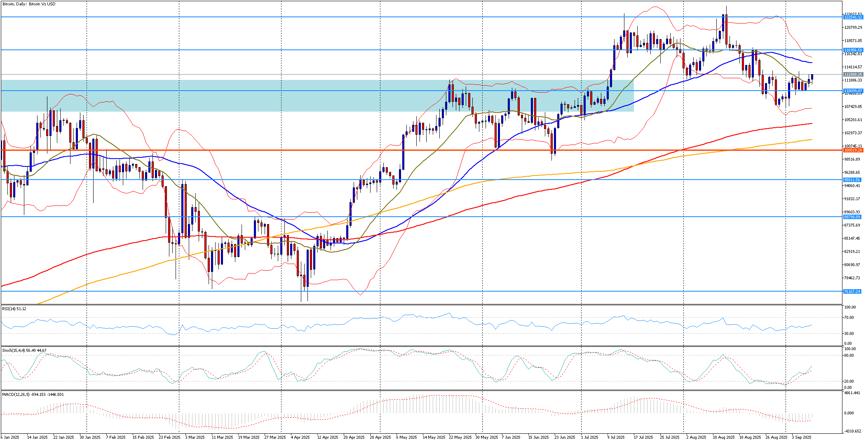Click the 23 Feb 2025 date label
This screenshot has width=868, height=442.
169,437
